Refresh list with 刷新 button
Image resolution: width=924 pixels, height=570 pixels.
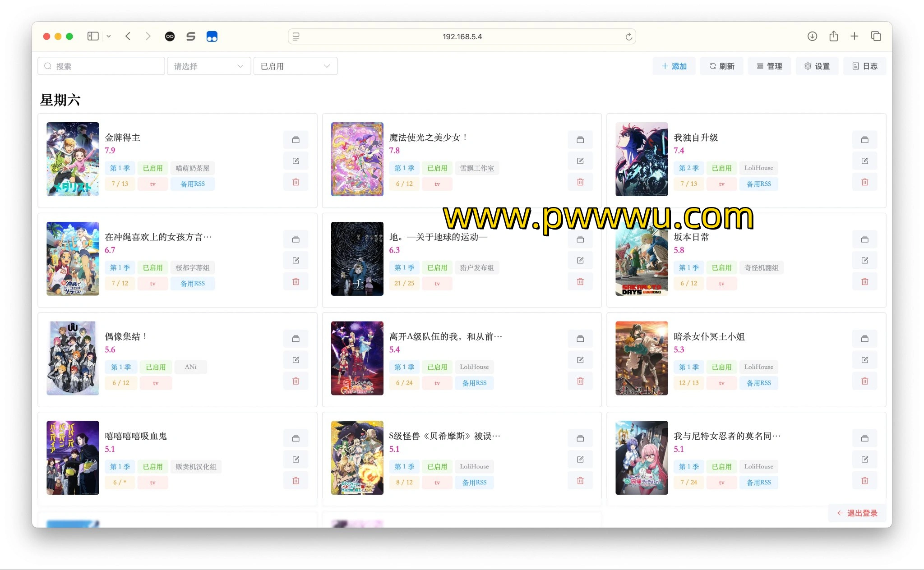point(721,66)
